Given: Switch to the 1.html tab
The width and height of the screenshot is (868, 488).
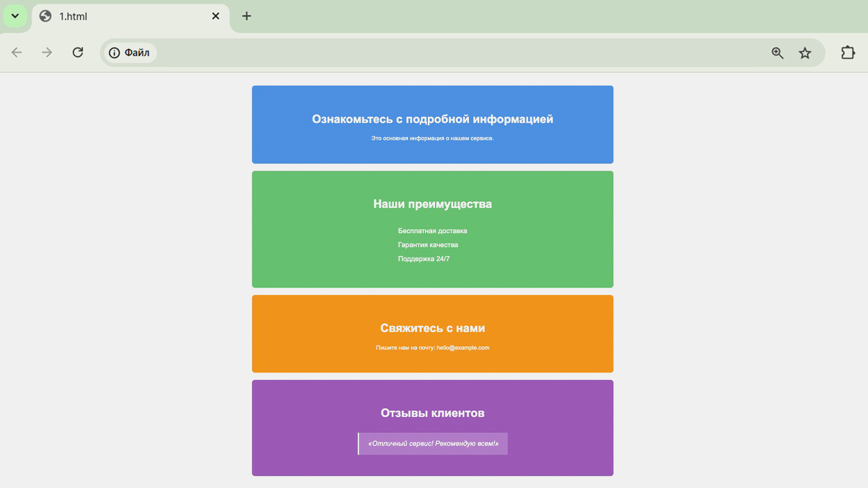Looking at the screenshot, I should pyautogui.click(x=131, y=16).
